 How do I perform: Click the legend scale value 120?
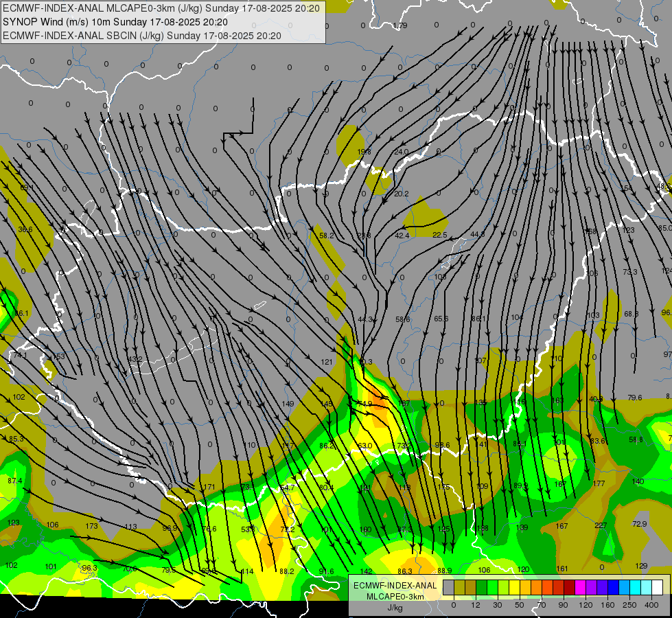586,605
